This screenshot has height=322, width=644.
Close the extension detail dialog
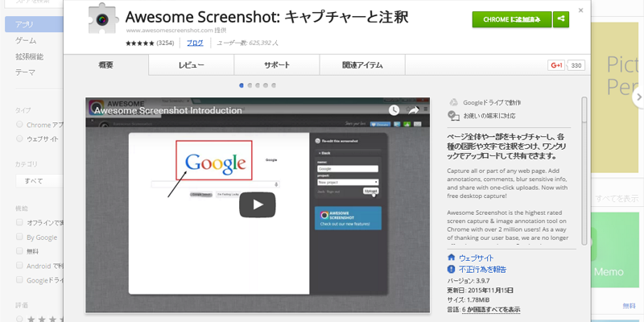[580, 10]
